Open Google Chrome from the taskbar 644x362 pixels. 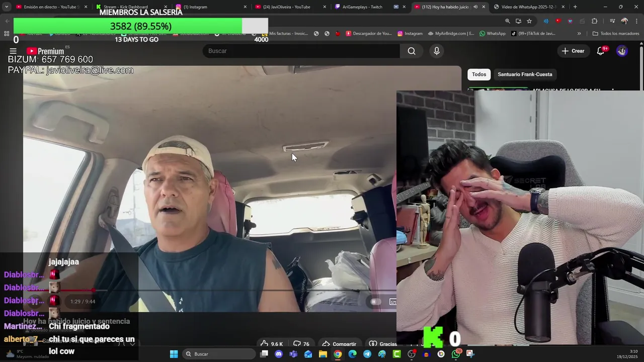click(x=338, y=354)
